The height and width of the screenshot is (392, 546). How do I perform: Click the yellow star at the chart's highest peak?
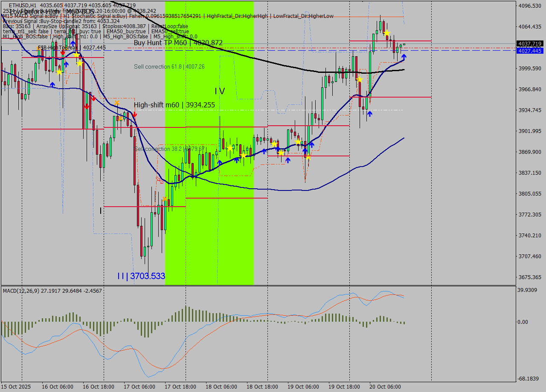[x=386, y=33]
